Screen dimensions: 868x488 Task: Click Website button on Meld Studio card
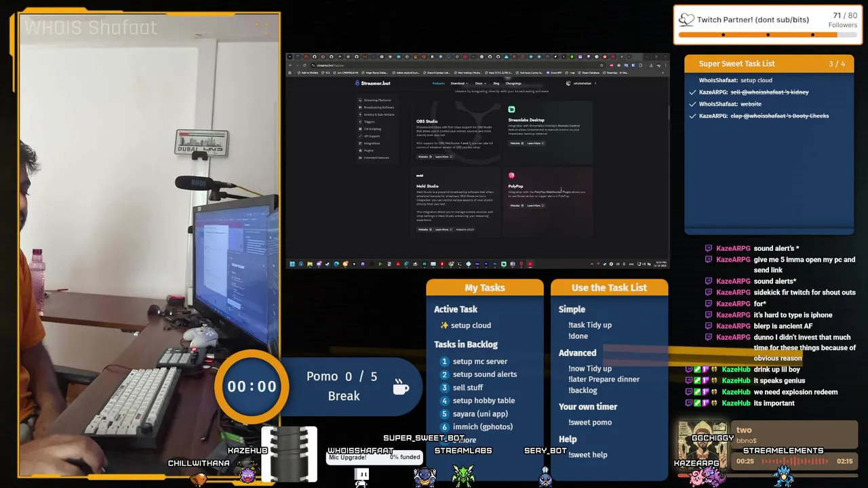425,229
